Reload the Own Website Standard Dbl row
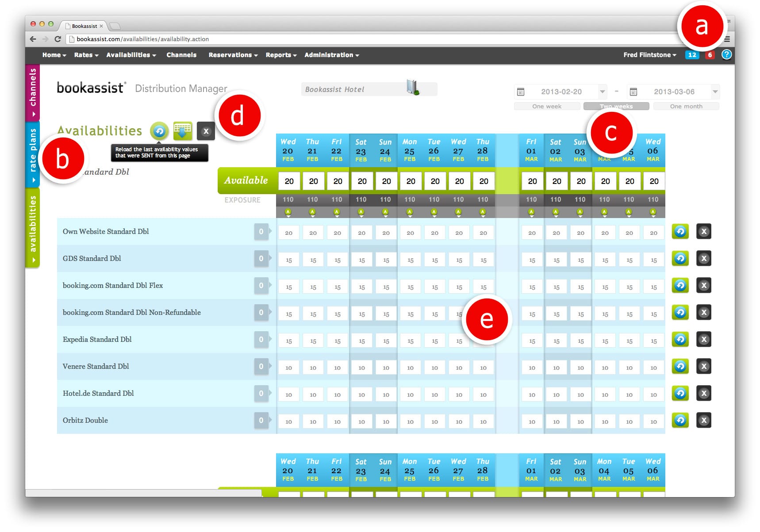Image resolution: width=760 pixels, height=532 pixels. coord(680,231)
